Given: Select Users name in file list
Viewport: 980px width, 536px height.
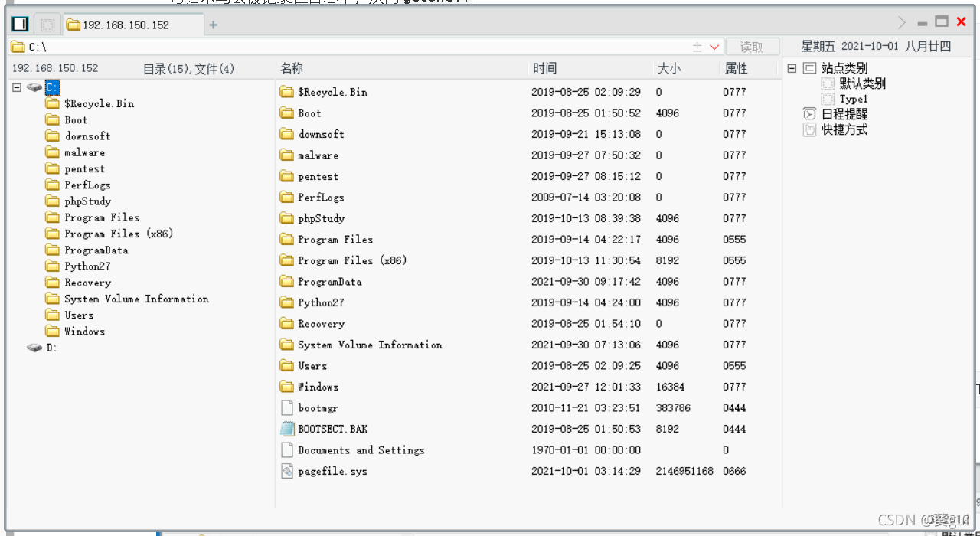Looking at the screenshot, I should (312, 365).
